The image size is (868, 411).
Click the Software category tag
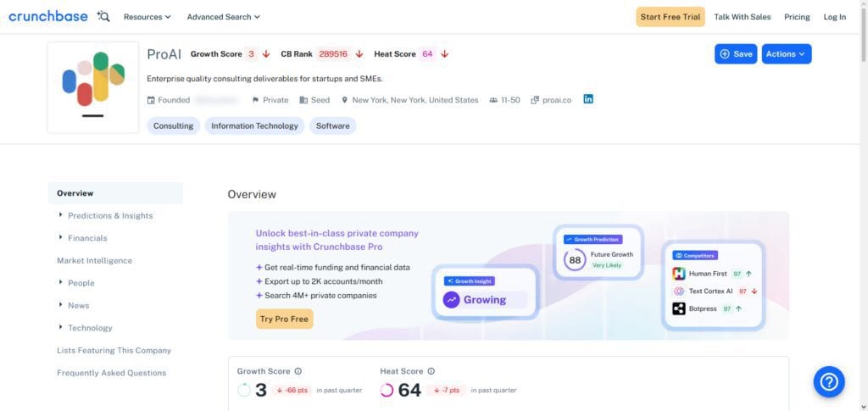pos(332,125)
